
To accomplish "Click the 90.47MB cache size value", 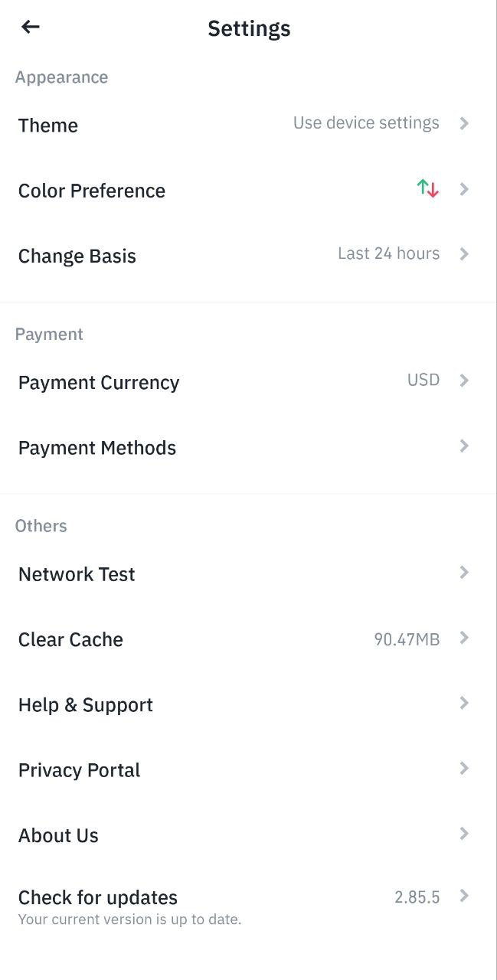I will 407,639.
